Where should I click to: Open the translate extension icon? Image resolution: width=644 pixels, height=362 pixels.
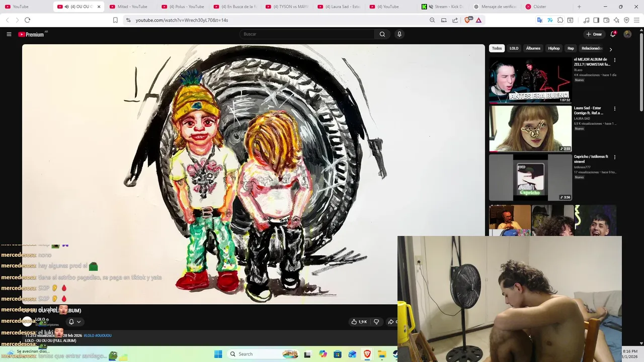[x=540, y=20]
